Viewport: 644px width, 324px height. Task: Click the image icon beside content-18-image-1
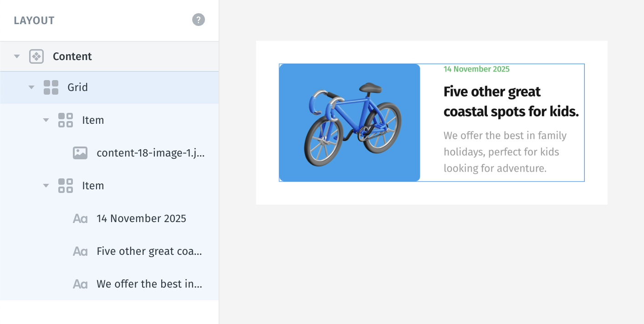(80, 153)
